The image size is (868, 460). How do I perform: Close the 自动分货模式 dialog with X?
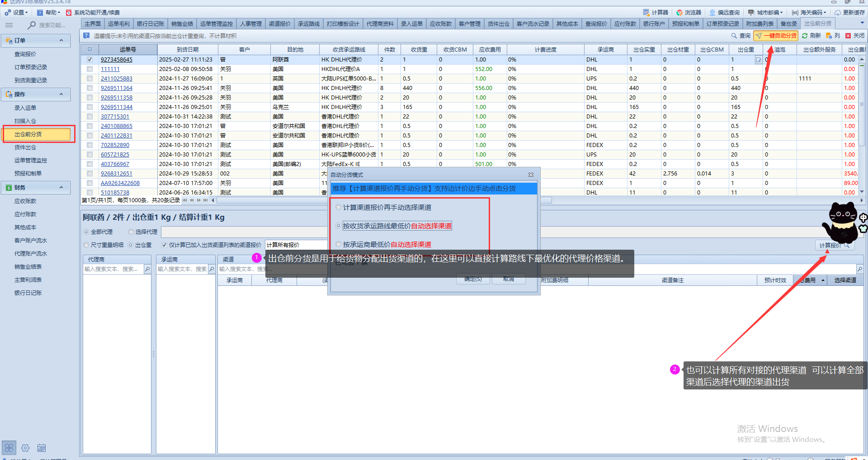click(531, 175)
